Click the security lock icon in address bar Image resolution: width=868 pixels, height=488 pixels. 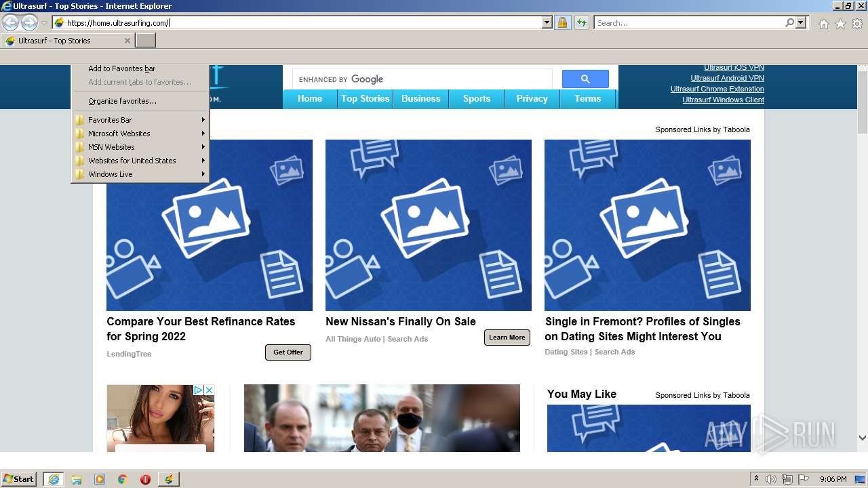562,23
